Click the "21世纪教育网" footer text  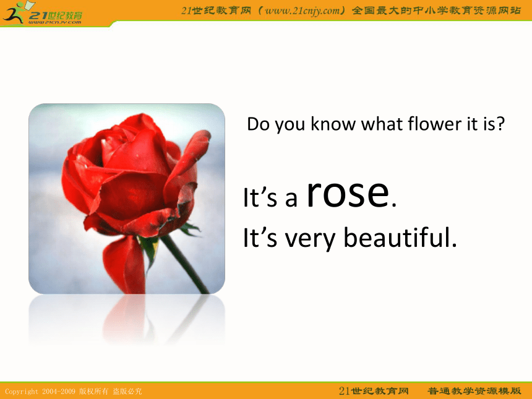tap(374, 391)
